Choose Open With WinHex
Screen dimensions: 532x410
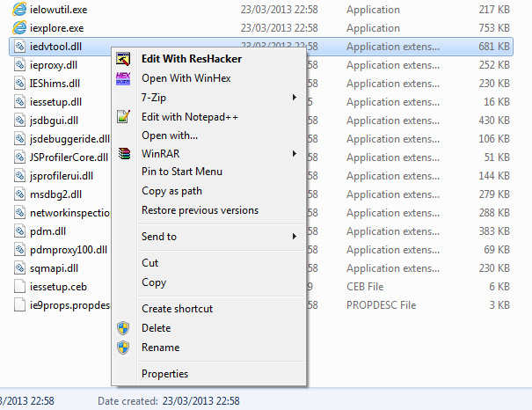pos(209,78)
